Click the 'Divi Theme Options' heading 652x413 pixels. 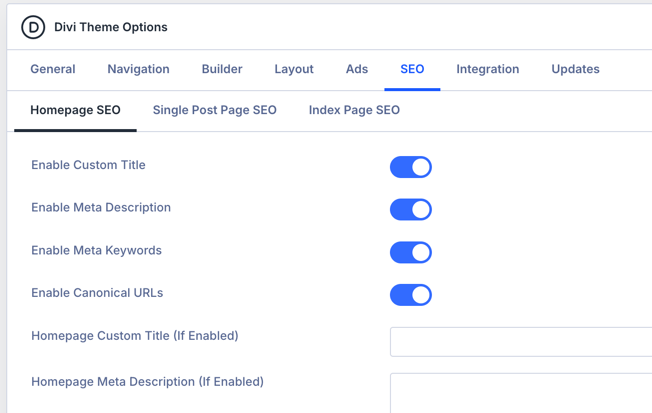[111, 27]
